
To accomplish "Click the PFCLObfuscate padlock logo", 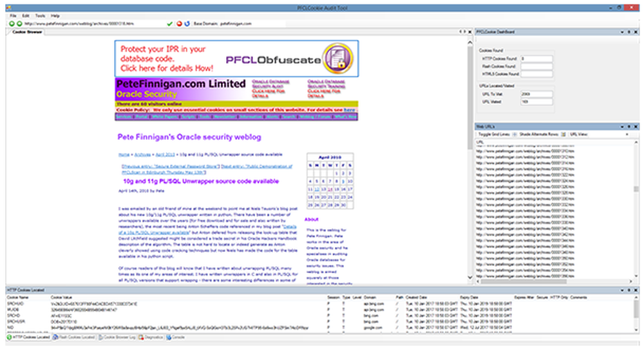I will [x=337, y=59].
